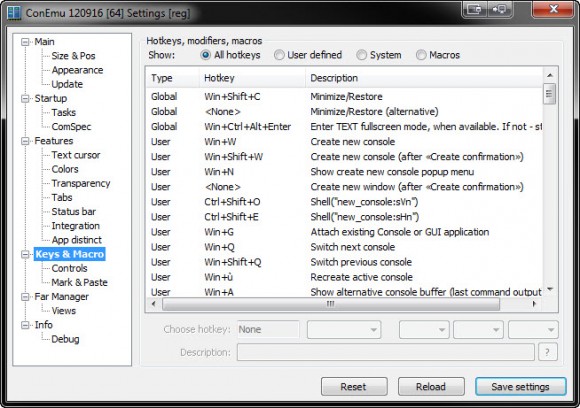Open Colors settings page
This screenshot has width=580, height=408.
click(x=65, y=169)
